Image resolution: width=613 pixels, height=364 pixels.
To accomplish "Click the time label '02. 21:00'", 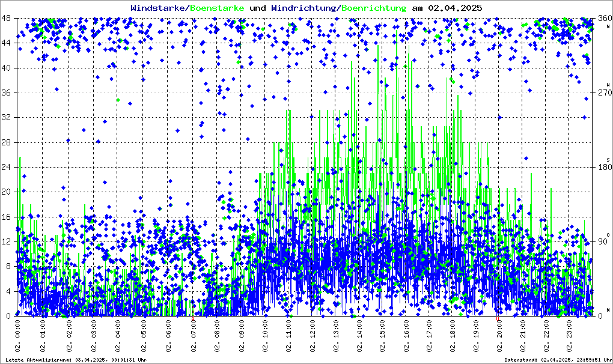I will (524, 336).
